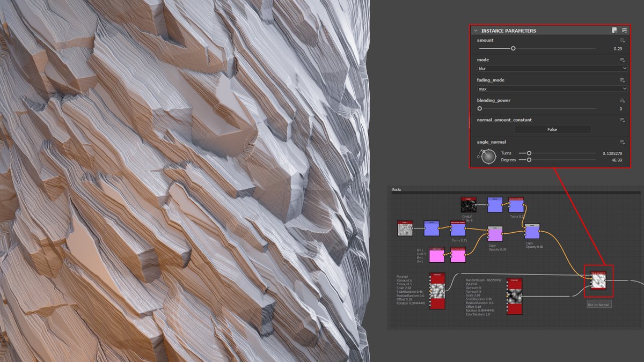Toggle normal_amount_constant from False to True
644x362 pixels.
coord(552,129)
